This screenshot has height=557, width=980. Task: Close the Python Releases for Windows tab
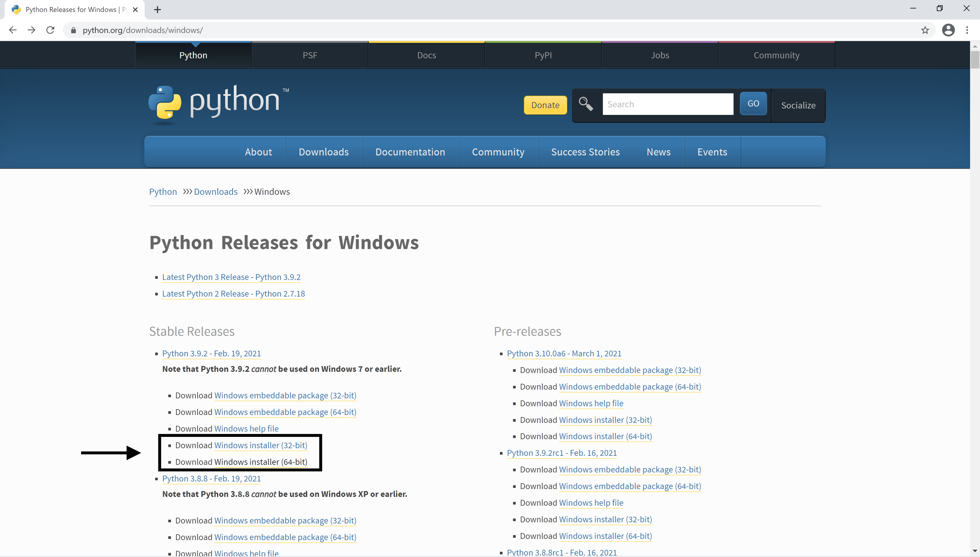[x=135, y=10]
